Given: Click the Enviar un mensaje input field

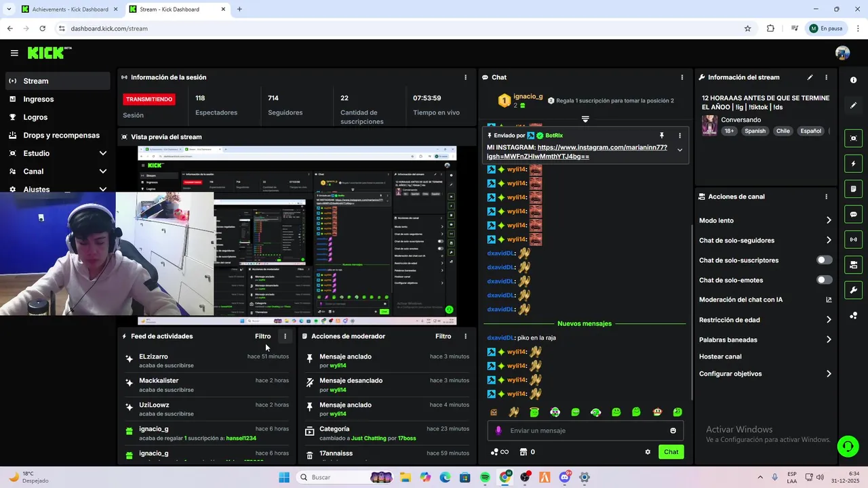Looking at the screenshot, I should click(x=585, y=430).
